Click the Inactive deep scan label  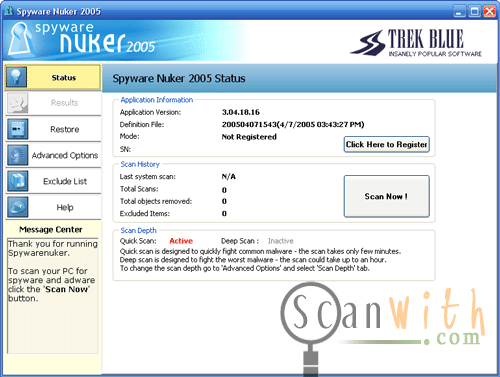[281, 241]
